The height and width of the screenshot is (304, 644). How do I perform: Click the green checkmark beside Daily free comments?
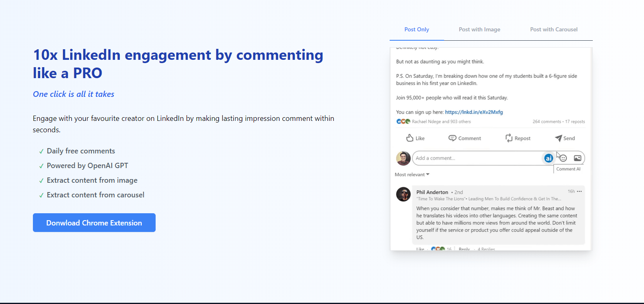pos(41,151)
